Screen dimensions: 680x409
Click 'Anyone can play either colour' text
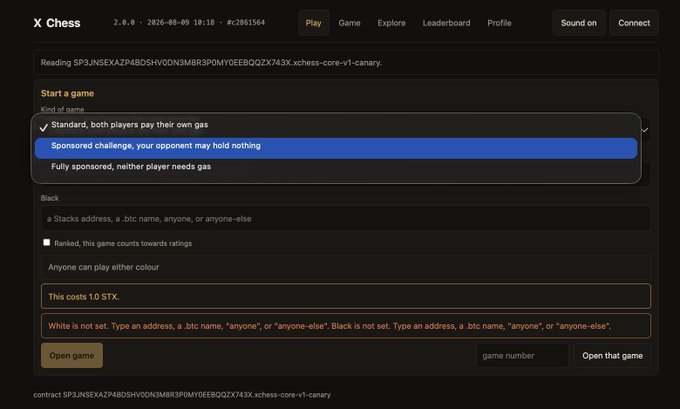tap(104, 267)
